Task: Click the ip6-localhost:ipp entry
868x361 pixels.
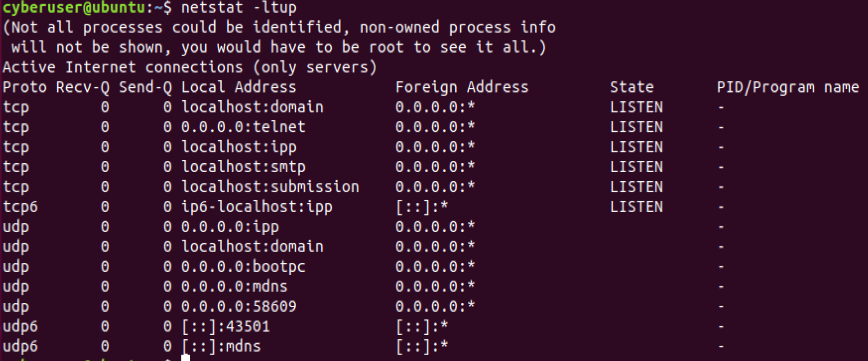Action: [256, 207]
